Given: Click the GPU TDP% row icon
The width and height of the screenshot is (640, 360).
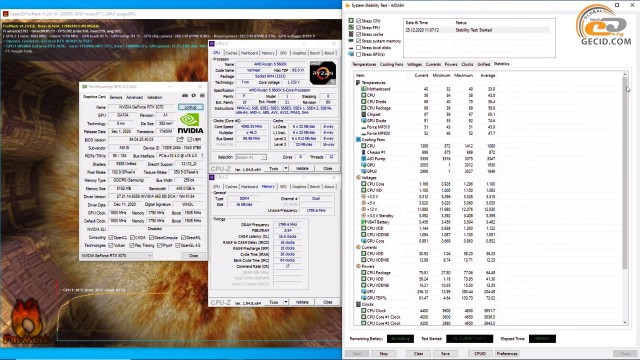Looking at the screenshot, I should 363,298.
